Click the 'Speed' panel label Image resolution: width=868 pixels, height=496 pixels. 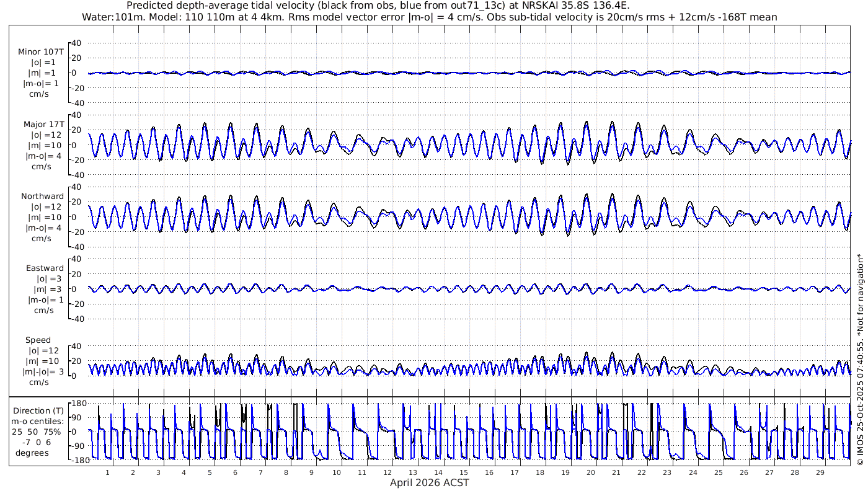point(38,340)
